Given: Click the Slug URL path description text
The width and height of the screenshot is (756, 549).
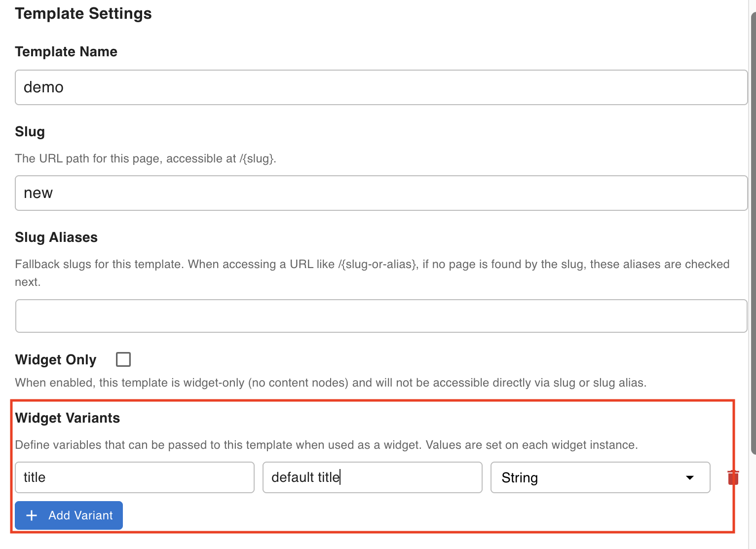Looking at the screenshot, I should [x=146, y=158].
